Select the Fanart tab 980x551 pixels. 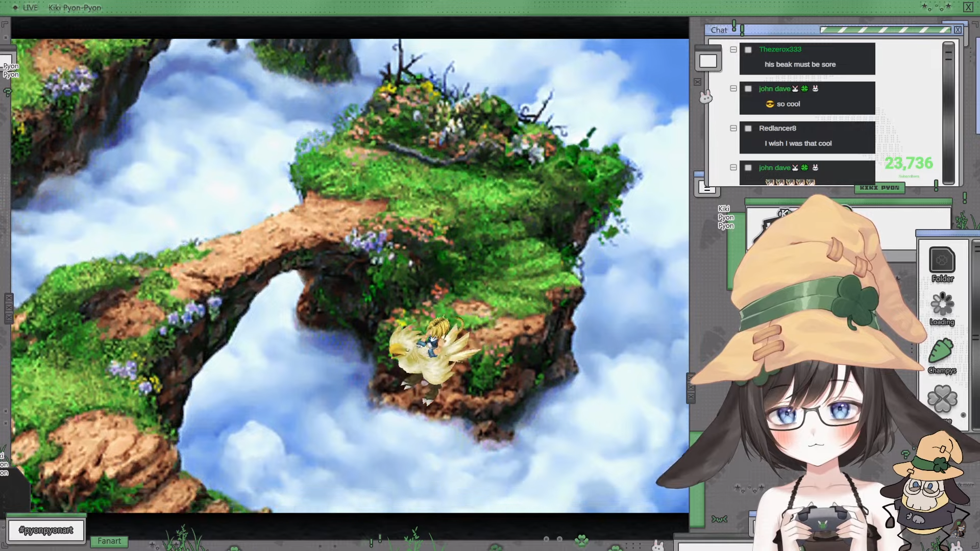109,541
